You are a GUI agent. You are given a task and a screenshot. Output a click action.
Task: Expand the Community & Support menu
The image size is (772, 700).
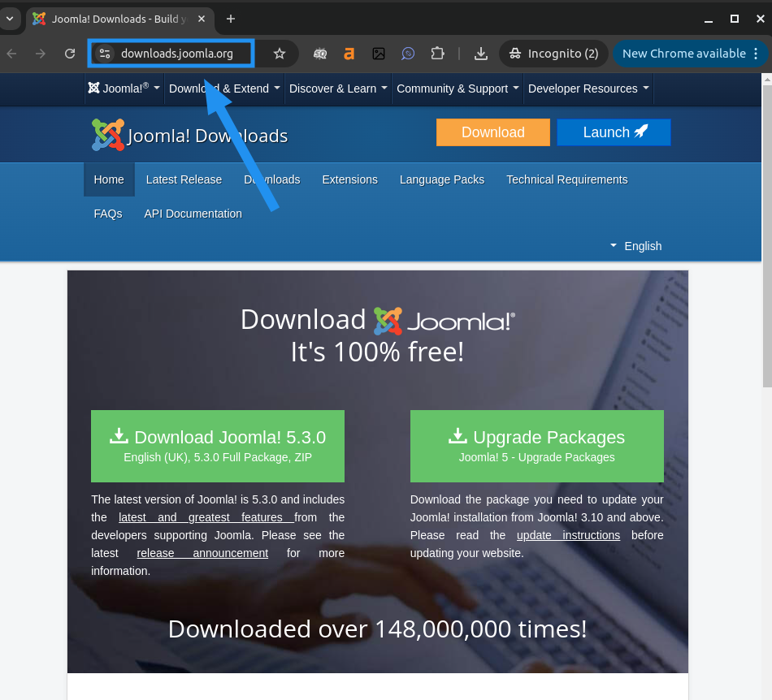pyautogui.click(x=458, y=89)
